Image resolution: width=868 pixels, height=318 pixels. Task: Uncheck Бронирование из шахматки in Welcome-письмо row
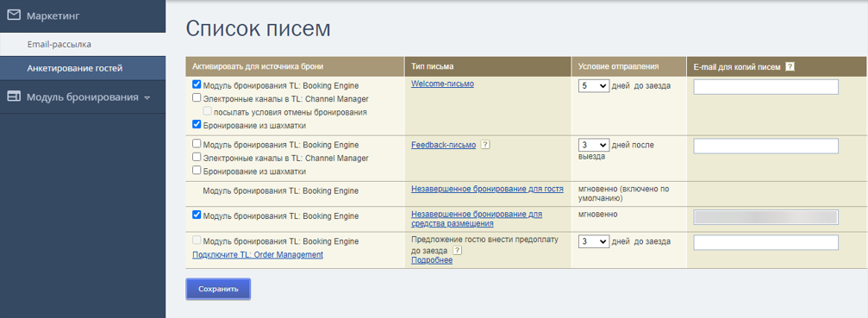(197, 124)
